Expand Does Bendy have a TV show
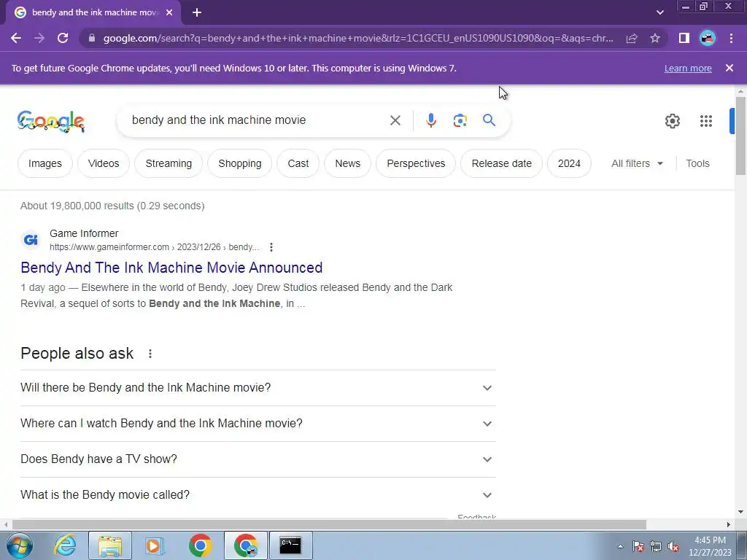Viewport: 747px width, 560px height. point(258,459)
